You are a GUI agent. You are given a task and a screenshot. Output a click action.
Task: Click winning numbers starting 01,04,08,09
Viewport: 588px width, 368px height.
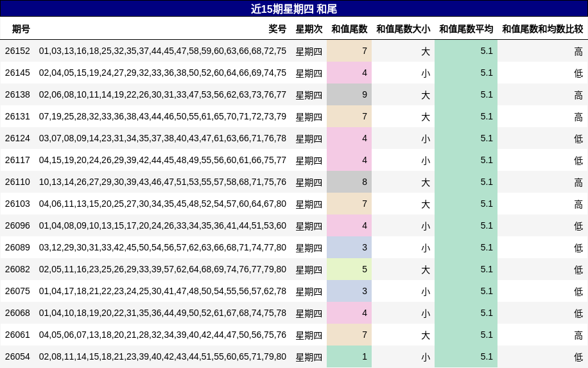click(162, 225)
